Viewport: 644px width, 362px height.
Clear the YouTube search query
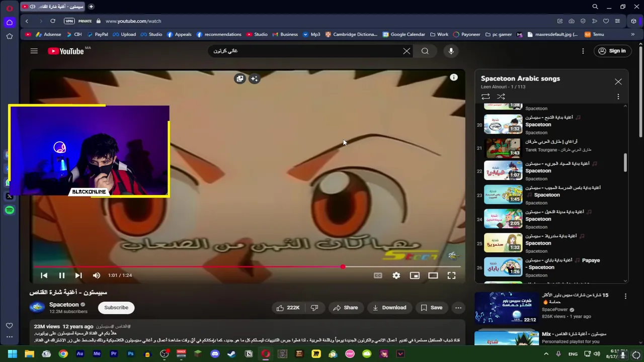point(407,51)
